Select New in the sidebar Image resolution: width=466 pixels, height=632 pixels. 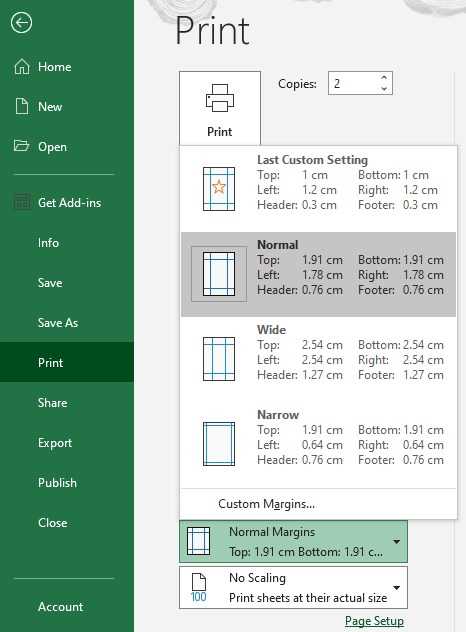point(50,106)
